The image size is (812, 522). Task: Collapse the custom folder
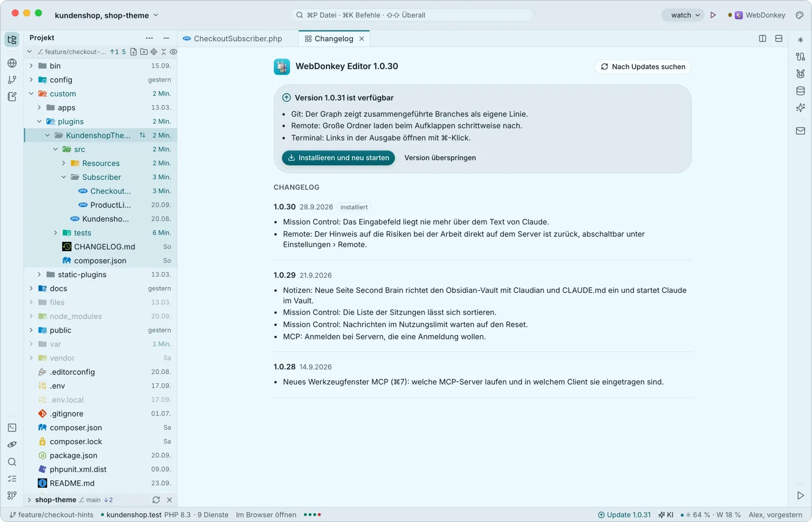31,93
